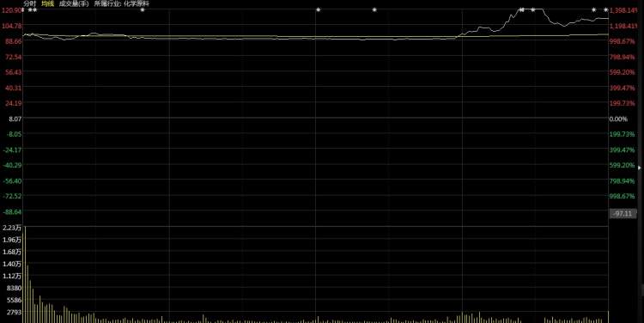Screen dimensions: 644x323
Task: Click the 24.19 price axis label
Action: pyautogui.click(x=13, y=103)
